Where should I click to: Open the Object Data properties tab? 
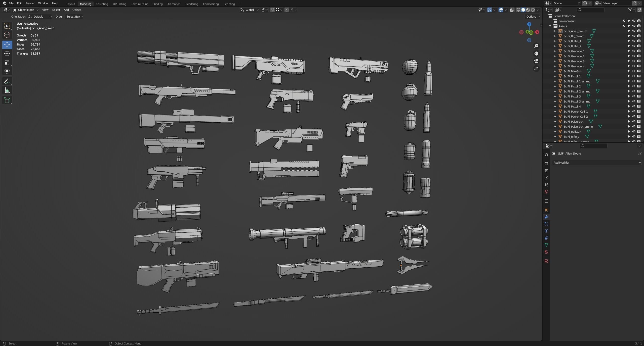[x=546, y=245]
